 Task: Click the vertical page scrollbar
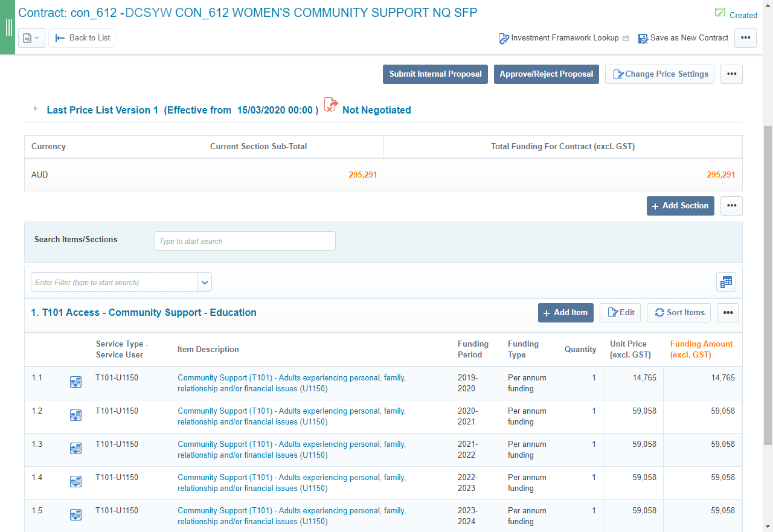(768, 284)
